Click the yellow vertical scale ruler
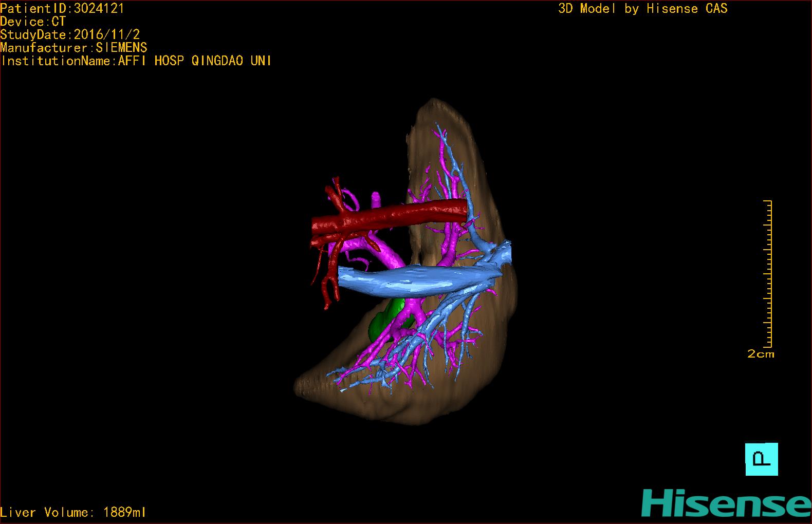Viewport: 812px width, 524px height. coord(768,274)
